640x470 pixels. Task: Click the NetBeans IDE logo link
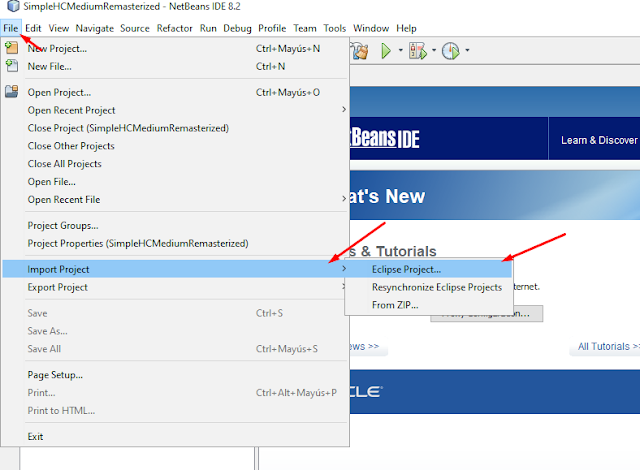click(x=384, y=138)
